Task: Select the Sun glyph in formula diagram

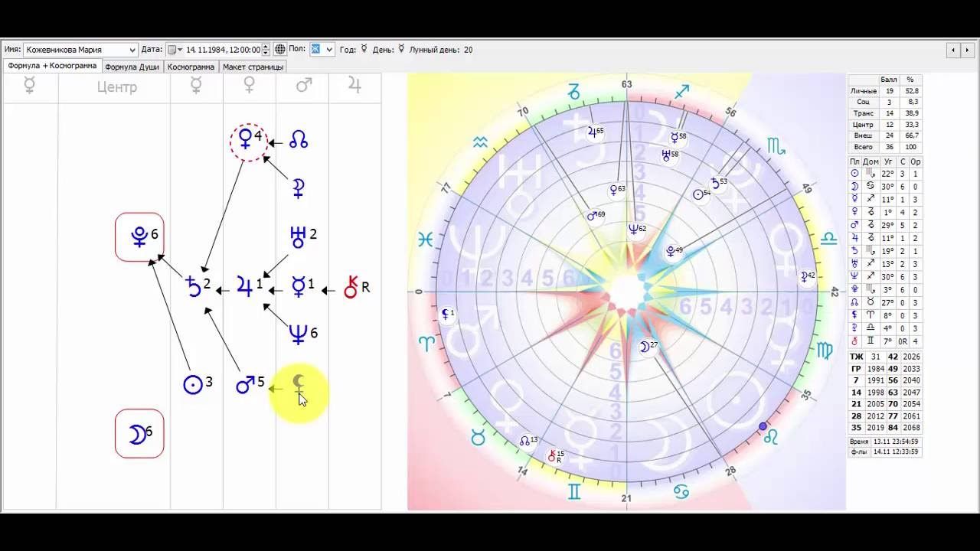Action: tap(193, 384)
